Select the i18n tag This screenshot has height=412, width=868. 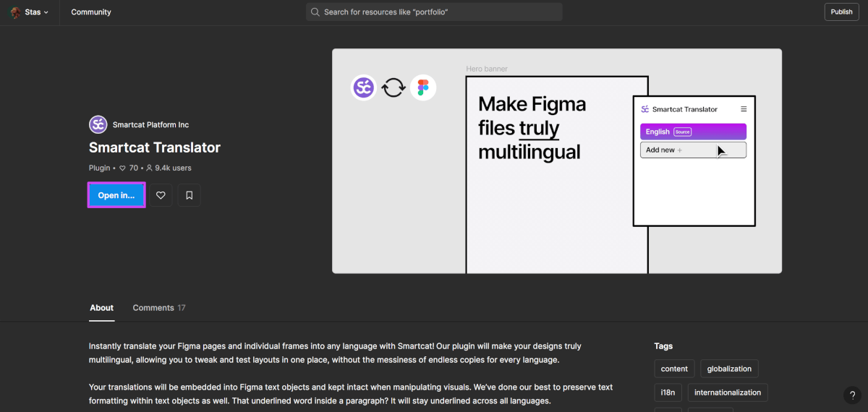point(668,392)
